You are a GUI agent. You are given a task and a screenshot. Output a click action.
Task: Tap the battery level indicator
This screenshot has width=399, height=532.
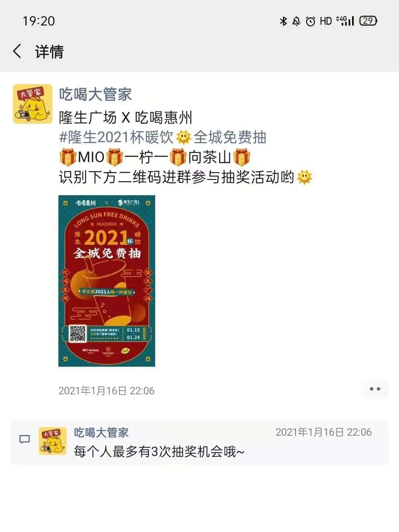pyautogui.click(x=368, y=21)
